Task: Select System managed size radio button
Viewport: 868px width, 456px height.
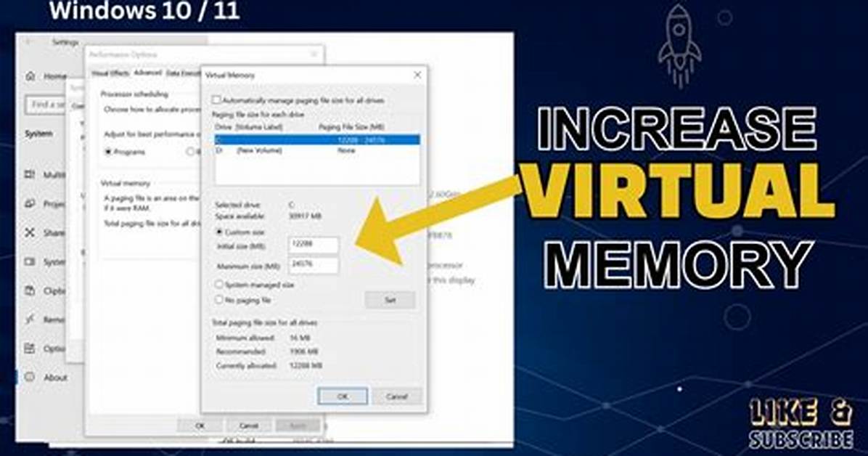Action: coord(219,284)
